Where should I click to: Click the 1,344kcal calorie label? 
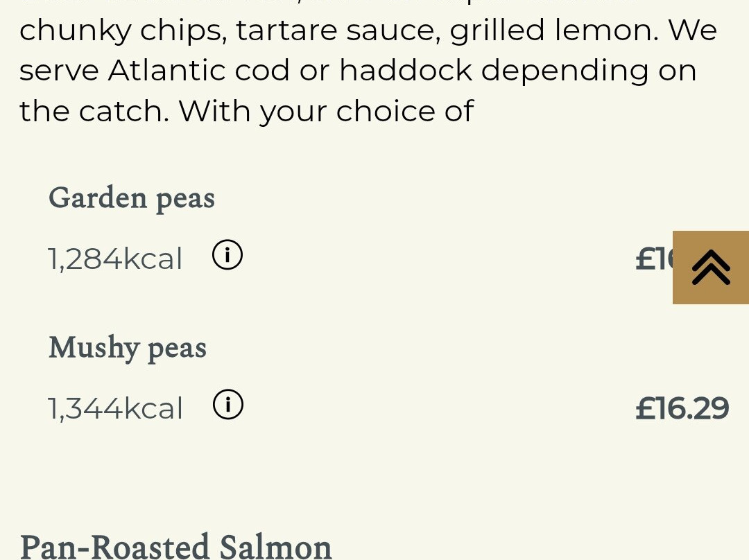tap(115, 409)
